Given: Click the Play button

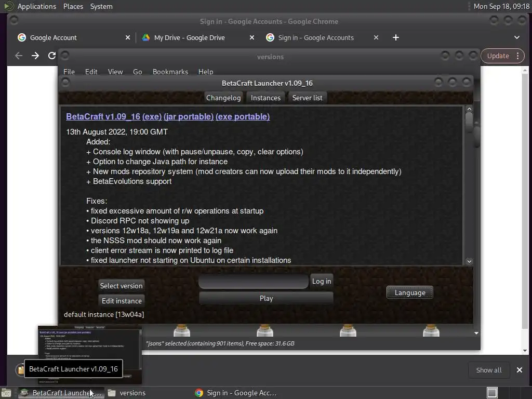Looking at the screenshot, I should (266, 298).
